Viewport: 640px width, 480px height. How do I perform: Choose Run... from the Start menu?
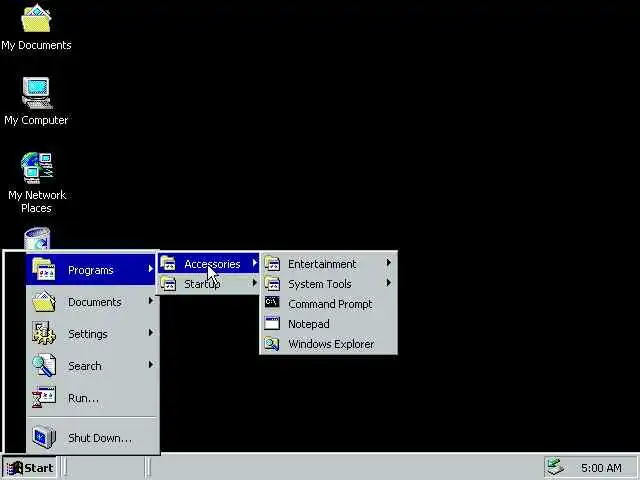pos(92,397)
